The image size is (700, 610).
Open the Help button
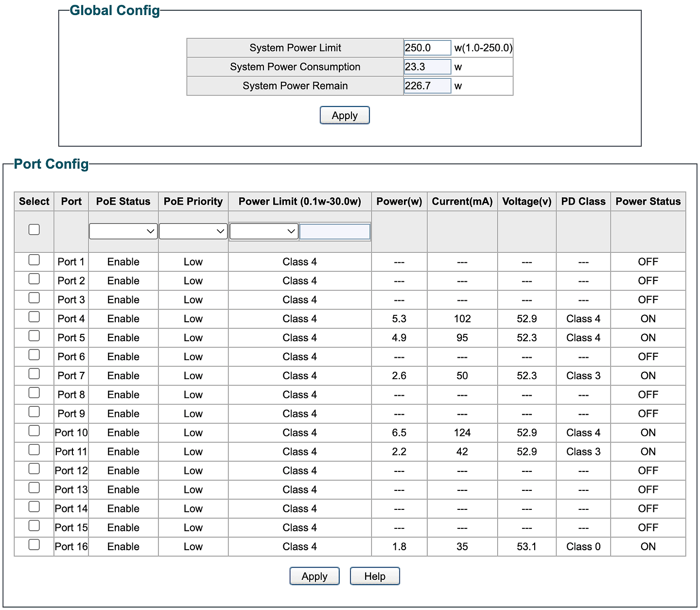375,576
